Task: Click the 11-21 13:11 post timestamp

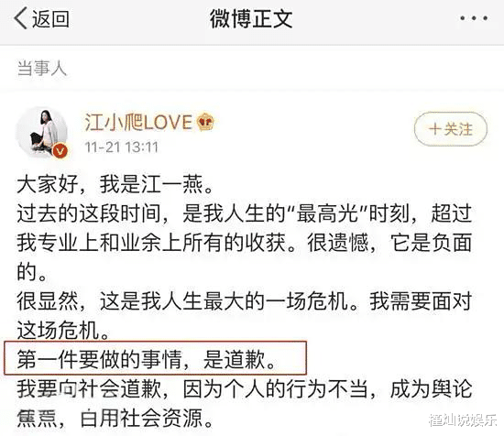Action: tap(122, 147)
